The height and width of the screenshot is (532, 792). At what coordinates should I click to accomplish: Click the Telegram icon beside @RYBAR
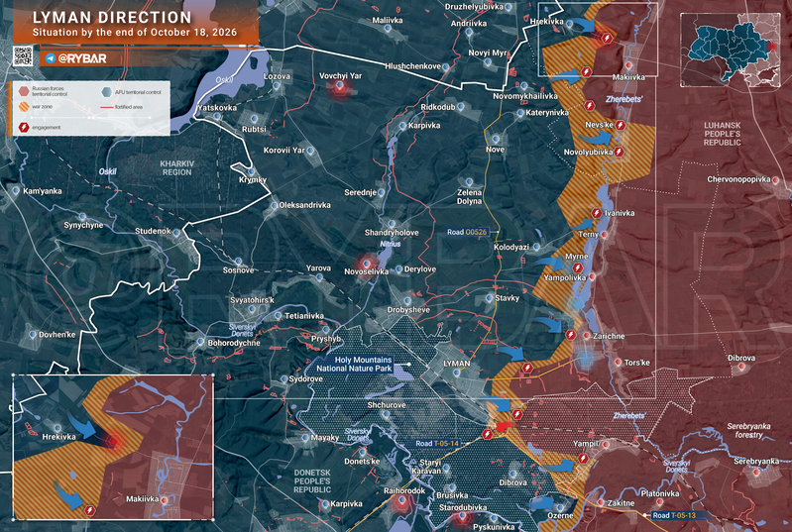51,58
